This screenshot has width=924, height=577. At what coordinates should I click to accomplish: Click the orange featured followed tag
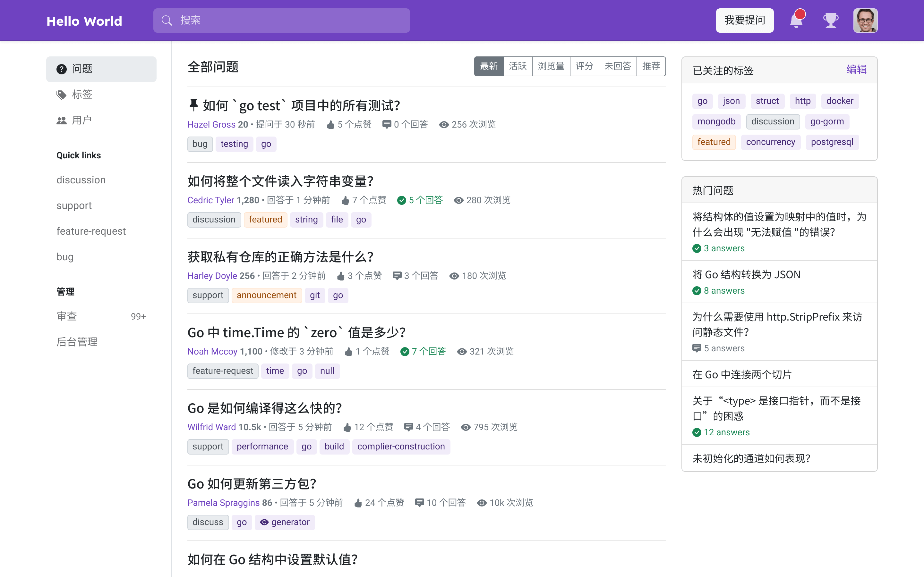pos(714,142)
